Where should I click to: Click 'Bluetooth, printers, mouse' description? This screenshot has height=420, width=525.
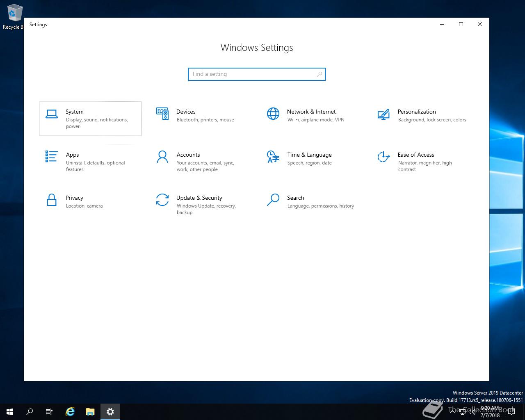tap(205, 120)
